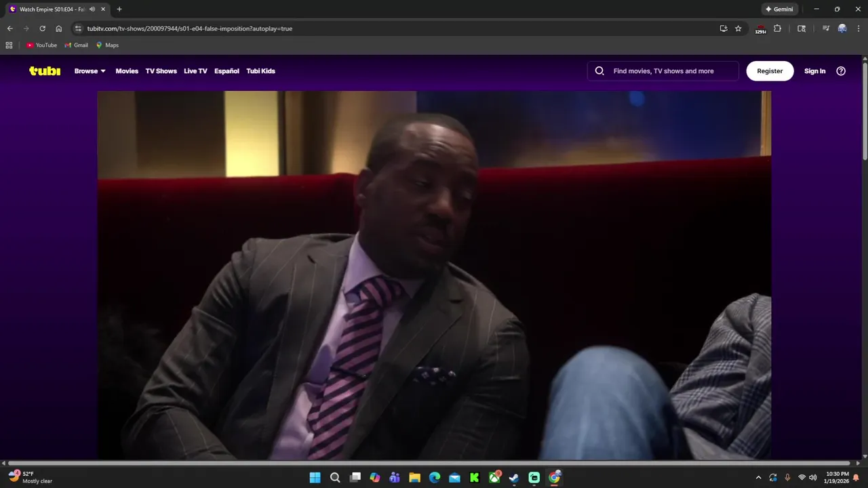Open a new browser tab

119,9
